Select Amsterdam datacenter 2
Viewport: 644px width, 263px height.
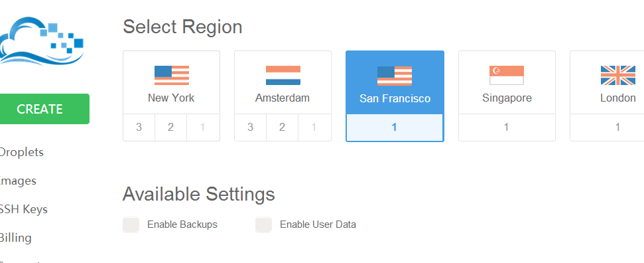[282, 127]
